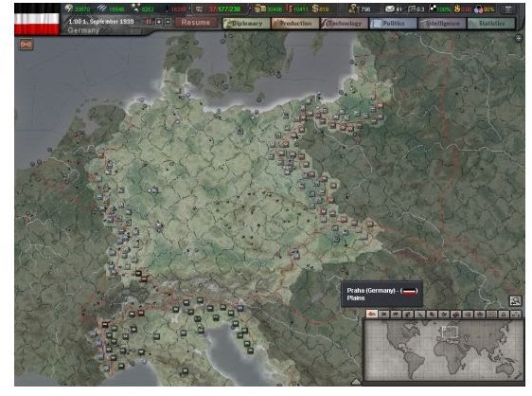Select the sixth map mode icon
Screen dimensions: 532x396
click(x=432, y=315)
